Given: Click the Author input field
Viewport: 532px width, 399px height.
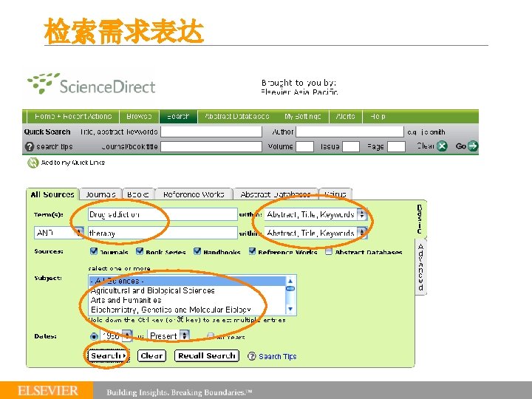Looking at the screenshot, I should [349, 132].
